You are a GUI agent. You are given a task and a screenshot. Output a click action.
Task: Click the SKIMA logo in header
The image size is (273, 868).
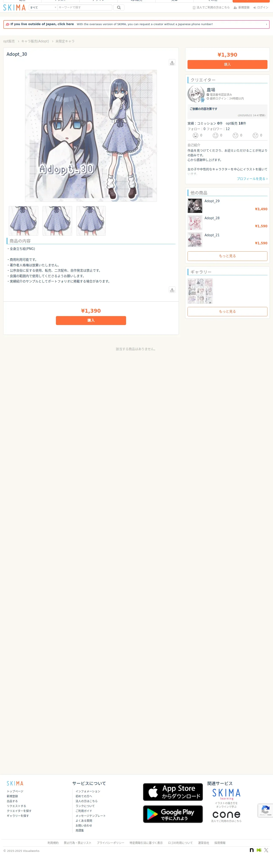click(14, 7)
